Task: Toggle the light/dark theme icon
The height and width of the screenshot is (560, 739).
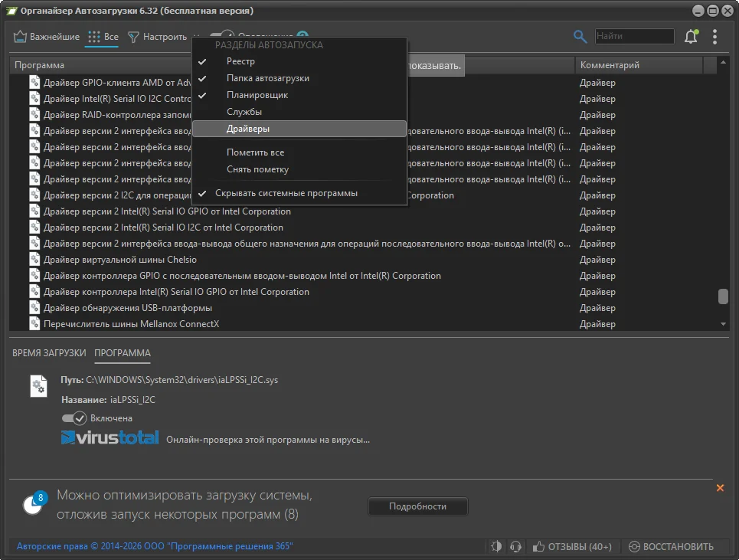Action: click(x=495, y=546)
